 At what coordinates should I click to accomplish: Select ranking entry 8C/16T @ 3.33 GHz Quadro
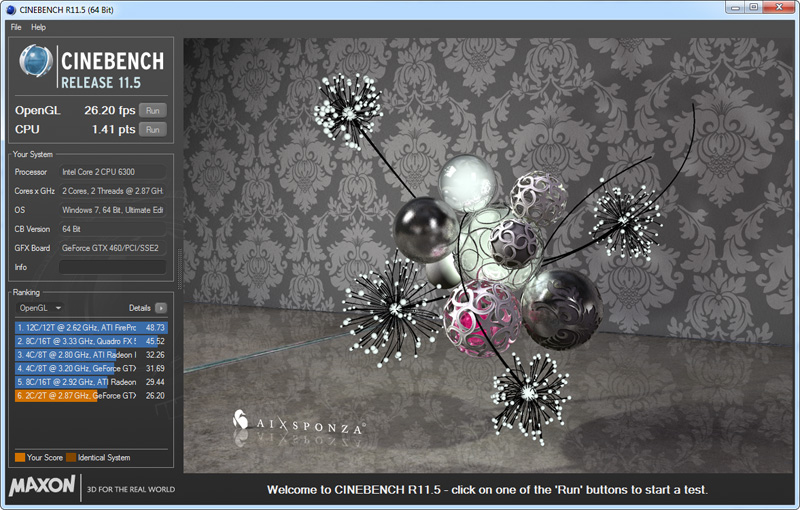point(91,341)
